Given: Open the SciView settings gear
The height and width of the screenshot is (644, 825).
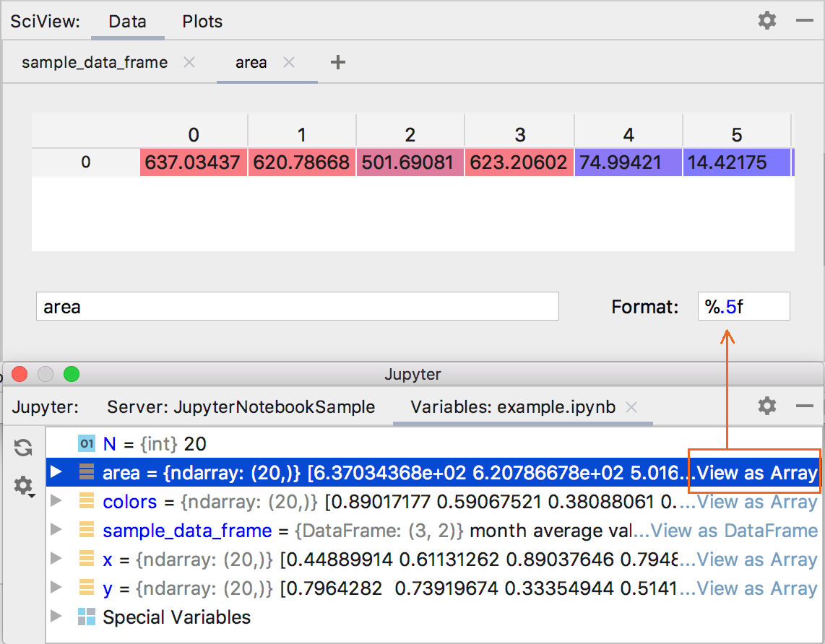Looking at the screenshot, I should [766, 21].
